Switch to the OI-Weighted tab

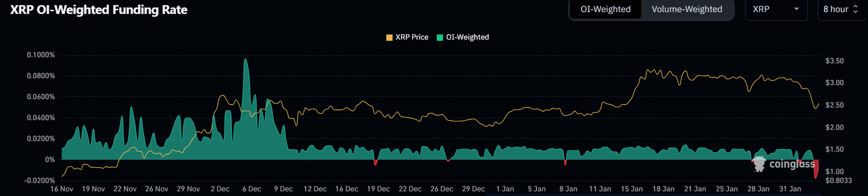605,9
